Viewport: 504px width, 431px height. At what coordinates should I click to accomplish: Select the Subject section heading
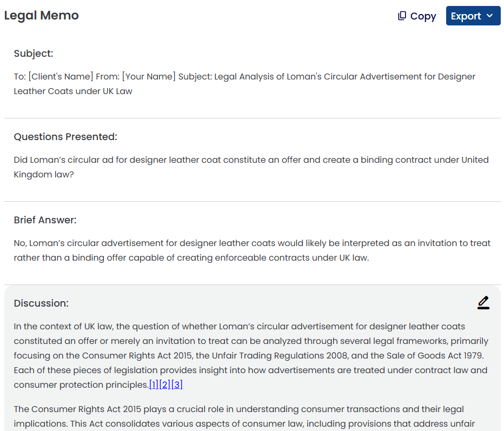tap(34, 53)
